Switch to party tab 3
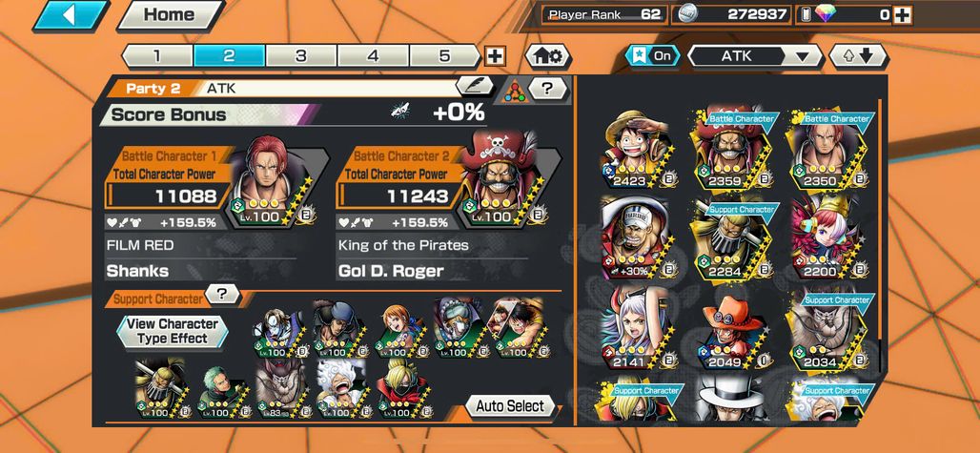 [x=301, y=56]
